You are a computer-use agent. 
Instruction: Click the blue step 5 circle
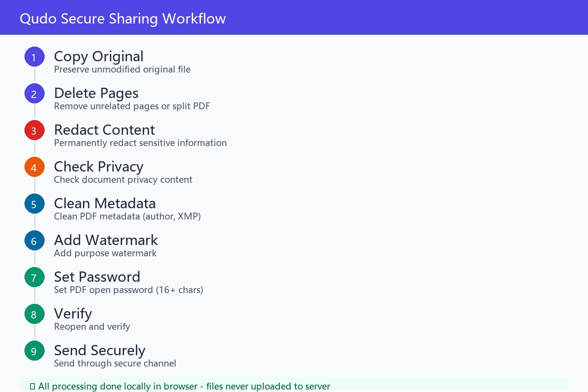34,204
